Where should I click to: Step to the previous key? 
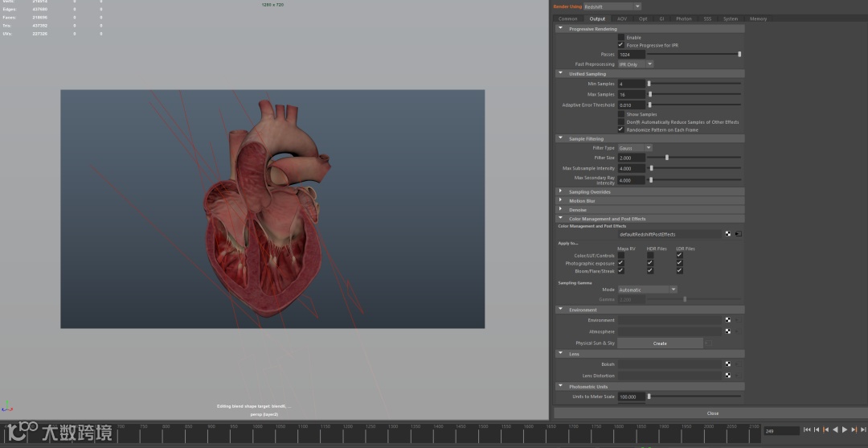825,430
